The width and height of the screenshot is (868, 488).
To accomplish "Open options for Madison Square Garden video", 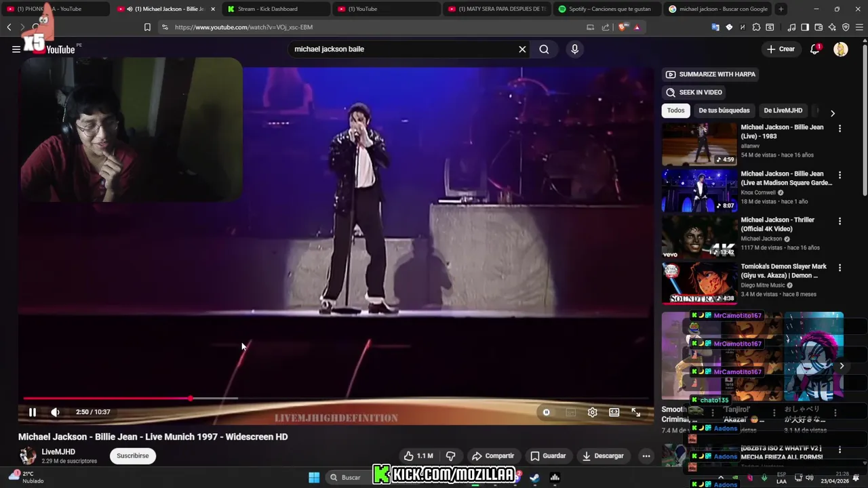I will (840, 175).
